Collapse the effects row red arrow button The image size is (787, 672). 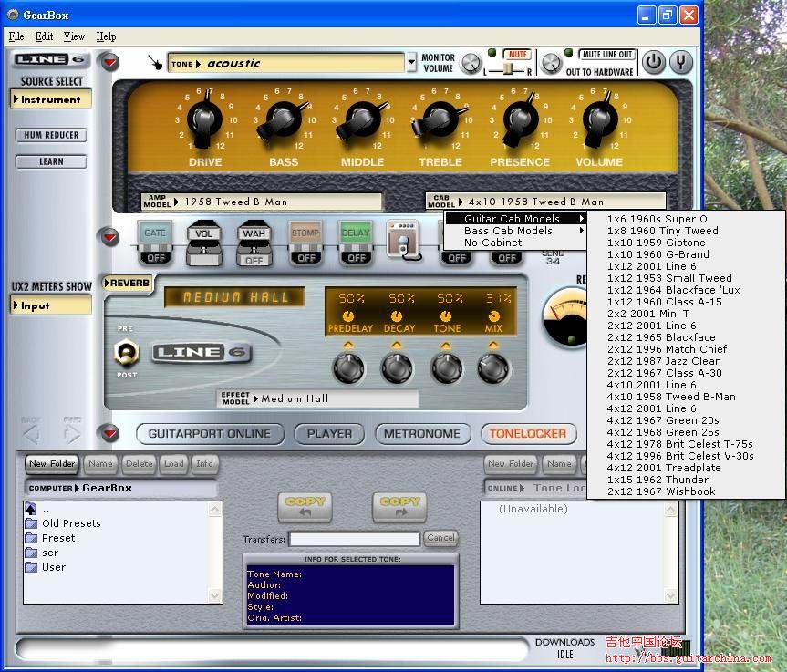tap(110, 236)
